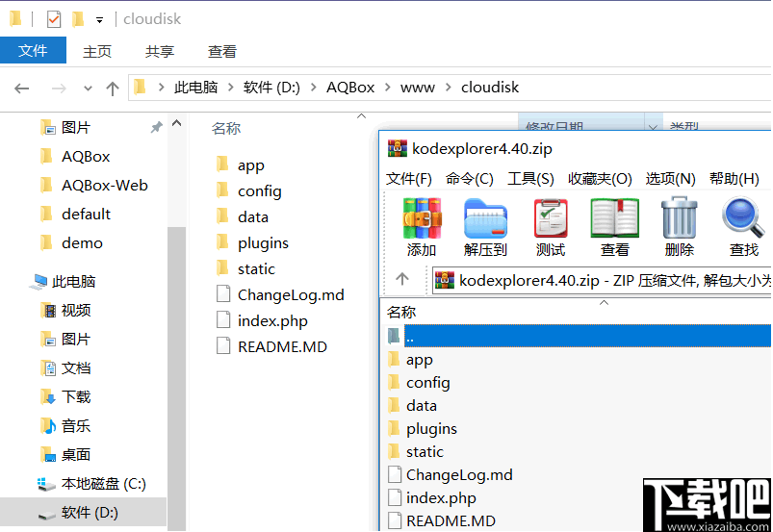Viewport: 773px width, 532px height.
Task: Open Explorer 主页 ribbon tab
Action: [97, 51]
